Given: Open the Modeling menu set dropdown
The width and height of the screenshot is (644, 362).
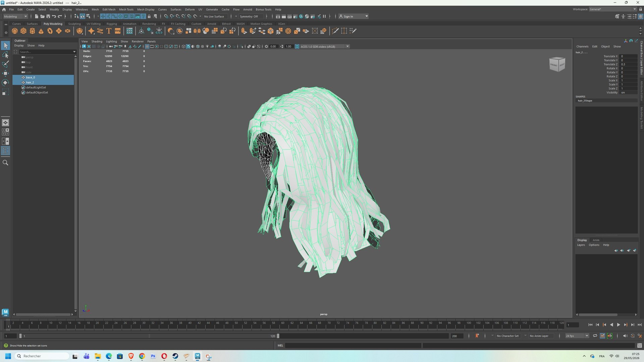Looking at the screenshot, I should coord(15,16).
